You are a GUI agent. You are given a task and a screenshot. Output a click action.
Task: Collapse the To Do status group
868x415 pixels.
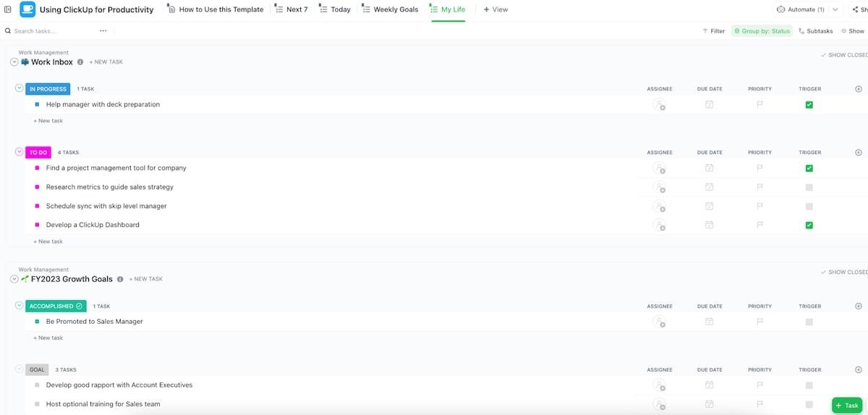coord(20,152)
